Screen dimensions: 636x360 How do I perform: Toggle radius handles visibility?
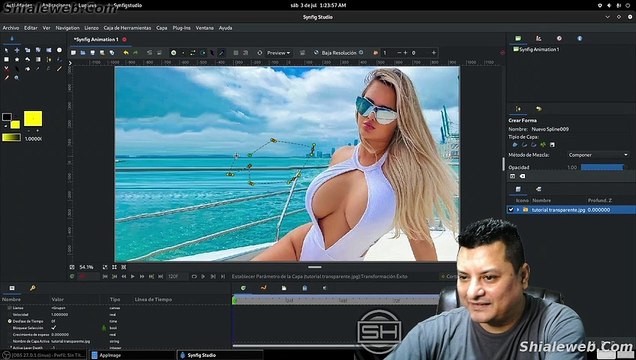pos(202,53)
